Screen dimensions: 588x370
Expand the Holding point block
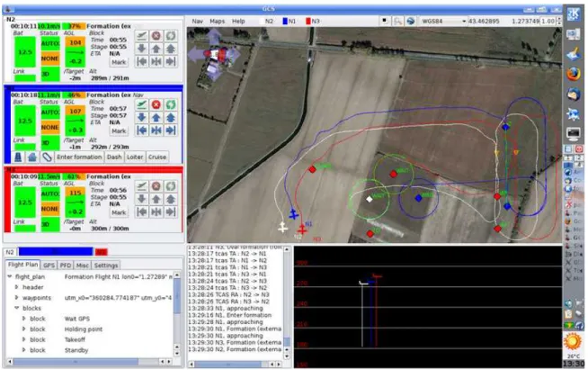[x=24, y=329]
